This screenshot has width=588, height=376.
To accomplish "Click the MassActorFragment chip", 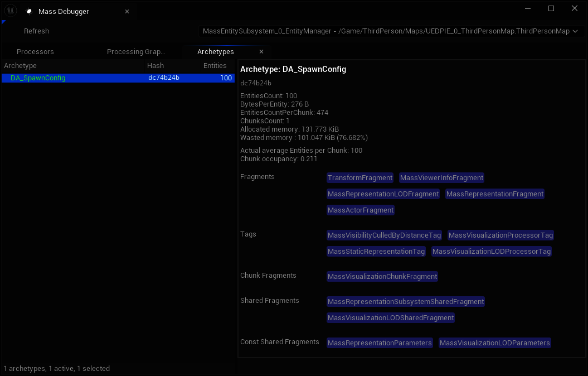I will pos(361,210).
